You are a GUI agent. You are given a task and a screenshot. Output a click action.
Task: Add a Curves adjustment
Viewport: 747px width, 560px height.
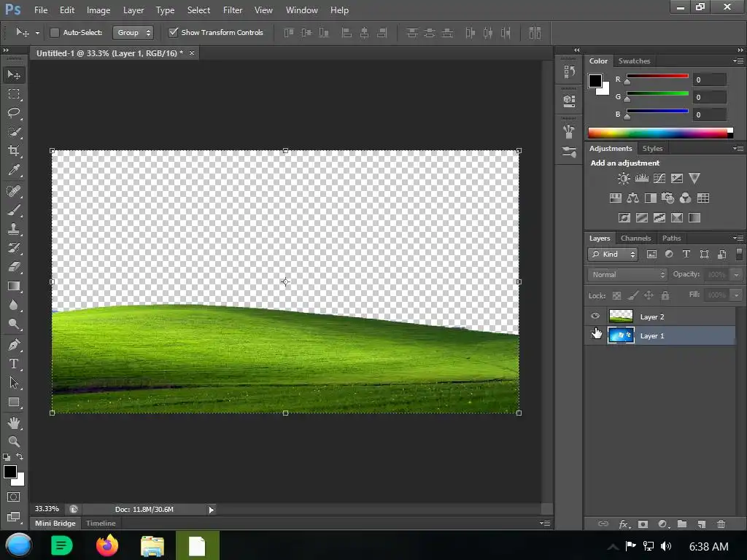click(659, 178)
